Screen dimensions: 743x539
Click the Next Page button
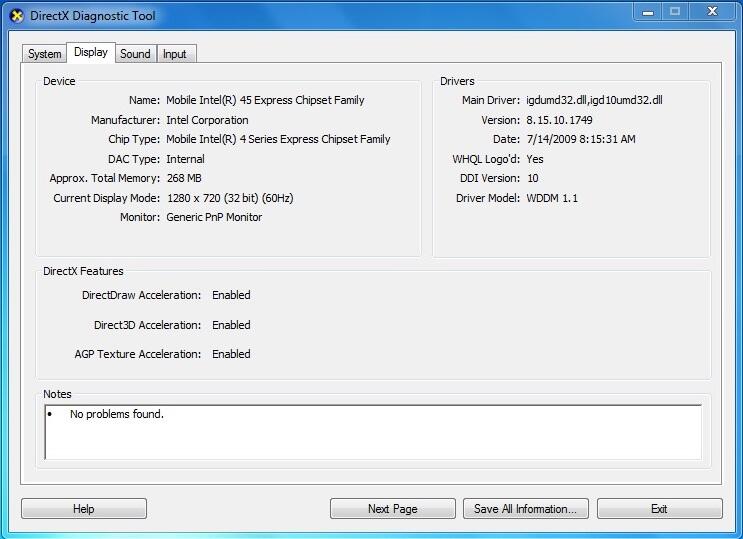coord(393,509)
